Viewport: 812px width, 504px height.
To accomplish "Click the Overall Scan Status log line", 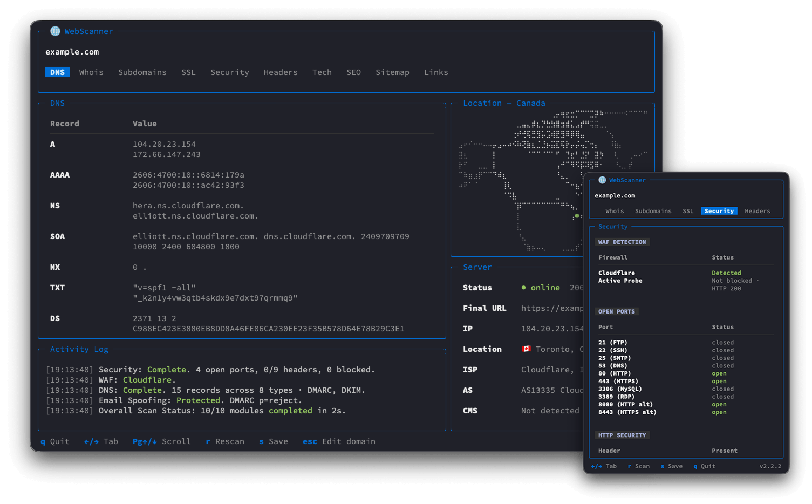I will (x=196, y=411).
